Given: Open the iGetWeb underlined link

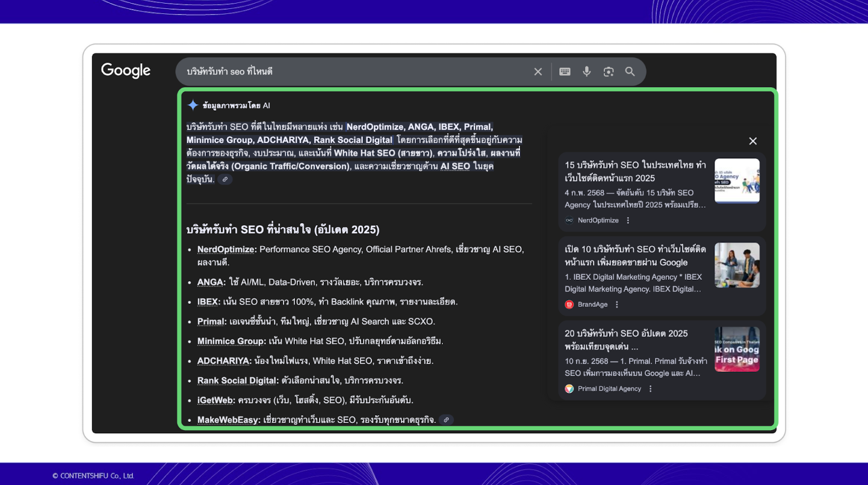Looking at the screenshot, I should tap(215, 400).
